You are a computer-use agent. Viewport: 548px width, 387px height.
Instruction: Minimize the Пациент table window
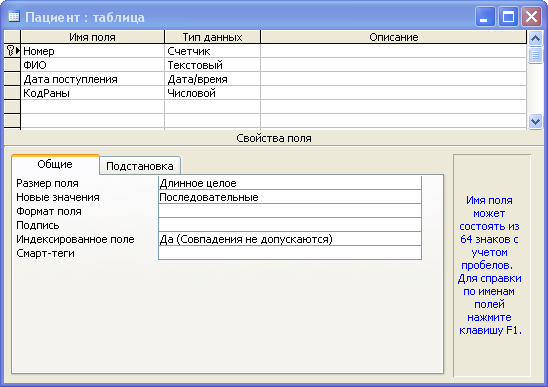pyautogui.click(x=485, y=16)
